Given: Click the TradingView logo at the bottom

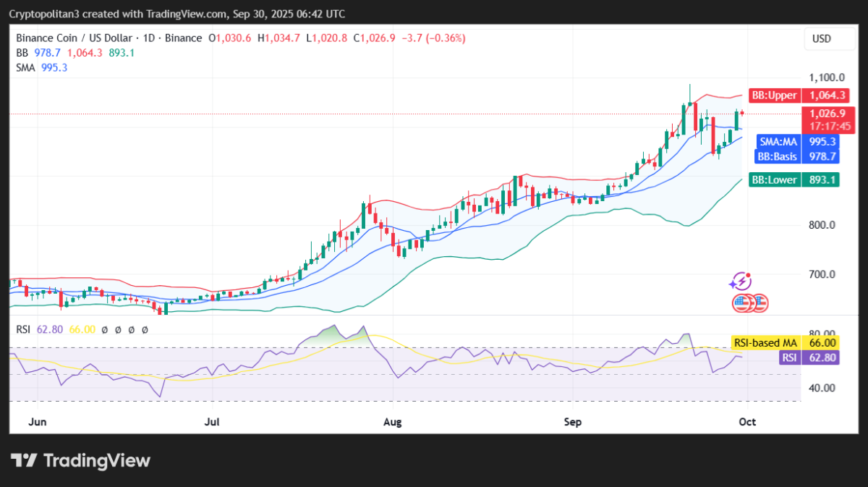Looking at the screenshot, I should point(80,460).
